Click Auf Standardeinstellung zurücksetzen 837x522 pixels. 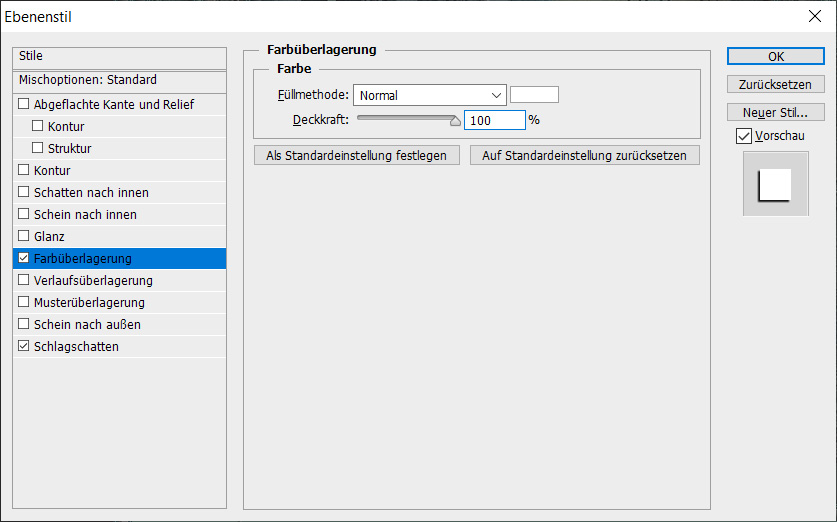(x=584, y=156)
